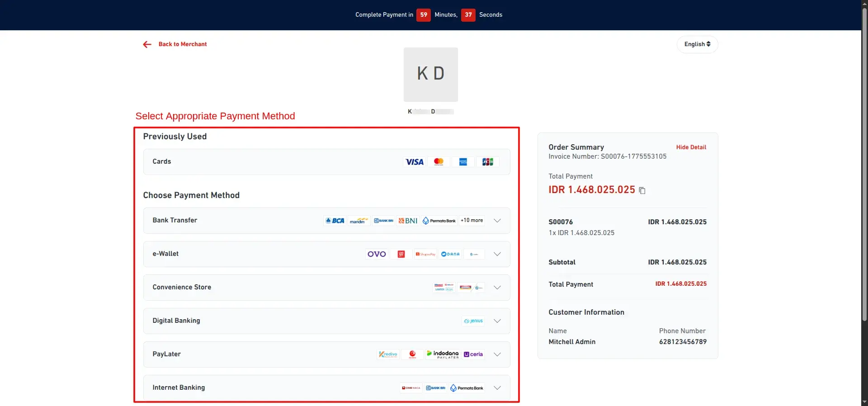Image resolution: width=868 pixels, height=406 pixels.
Task: Click the Ceria PayLater logo
Action: 473,354
